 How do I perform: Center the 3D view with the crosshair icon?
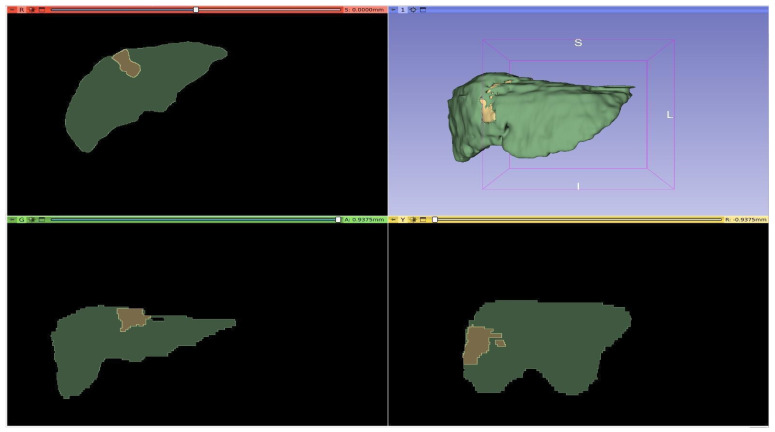413,9
